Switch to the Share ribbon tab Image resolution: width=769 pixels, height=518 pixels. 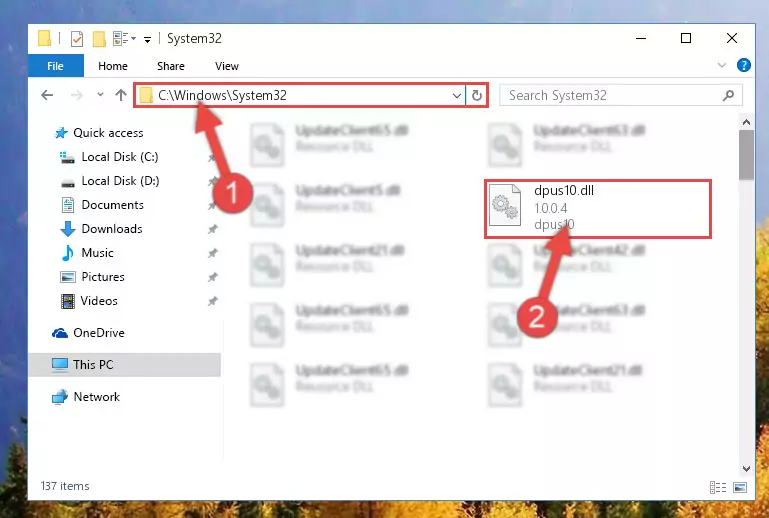pos(171,66)
